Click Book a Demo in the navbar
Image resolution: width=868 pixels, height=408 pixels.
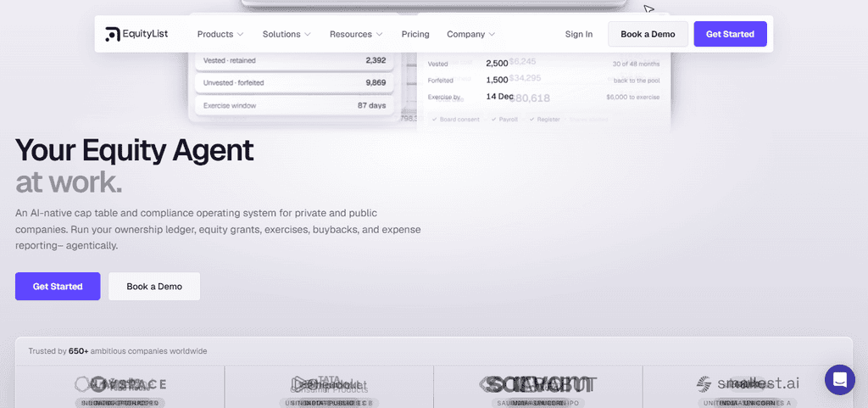(x=648, y=34)
